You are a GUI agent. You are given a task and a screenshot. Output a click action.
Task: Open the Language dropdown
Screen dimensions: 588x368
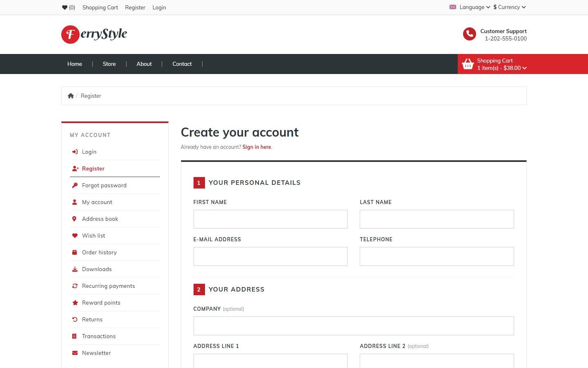coord(470,7)
